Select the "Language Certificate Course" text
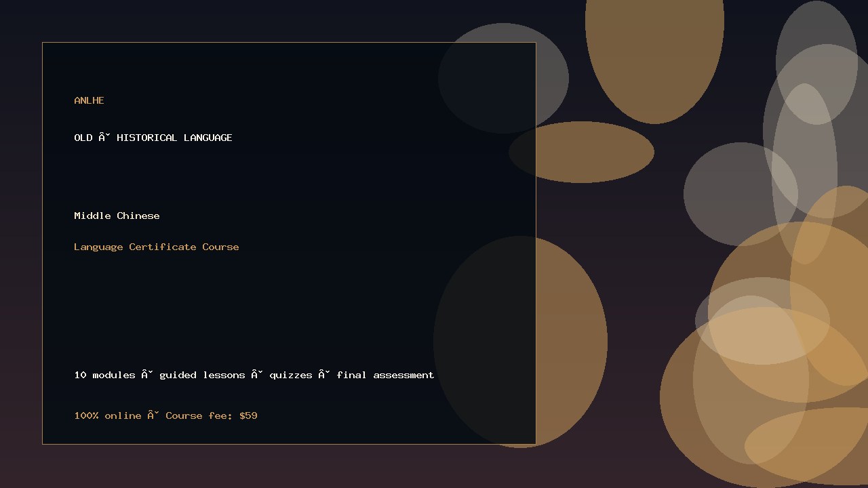The width and height of the screenshot is (868, 488). (x=157, y=247)
